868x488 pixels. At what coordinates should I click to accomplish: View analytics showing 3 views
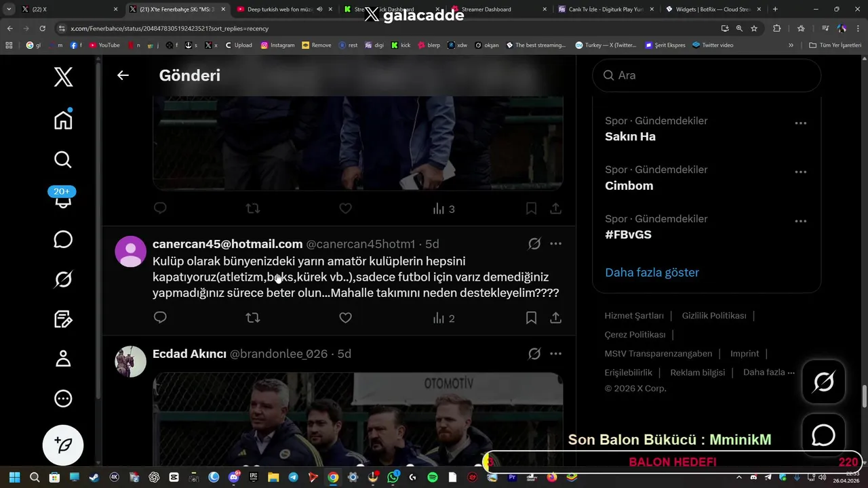444,209
